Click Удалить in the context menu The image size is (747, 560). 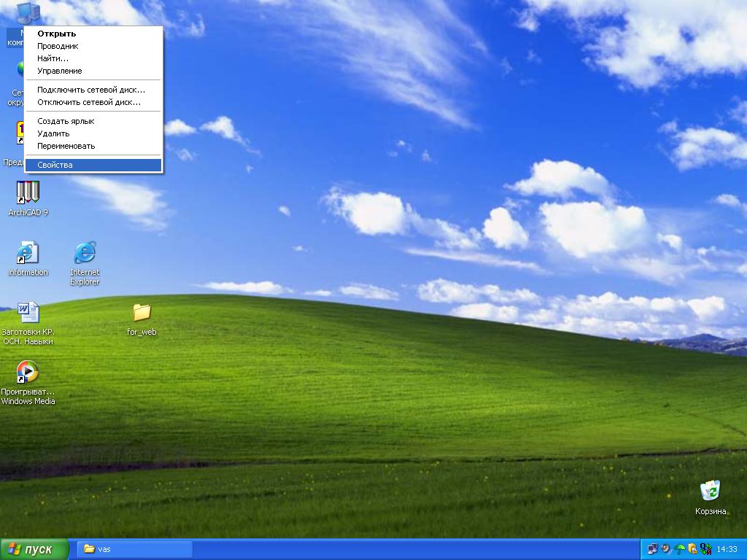93,134
